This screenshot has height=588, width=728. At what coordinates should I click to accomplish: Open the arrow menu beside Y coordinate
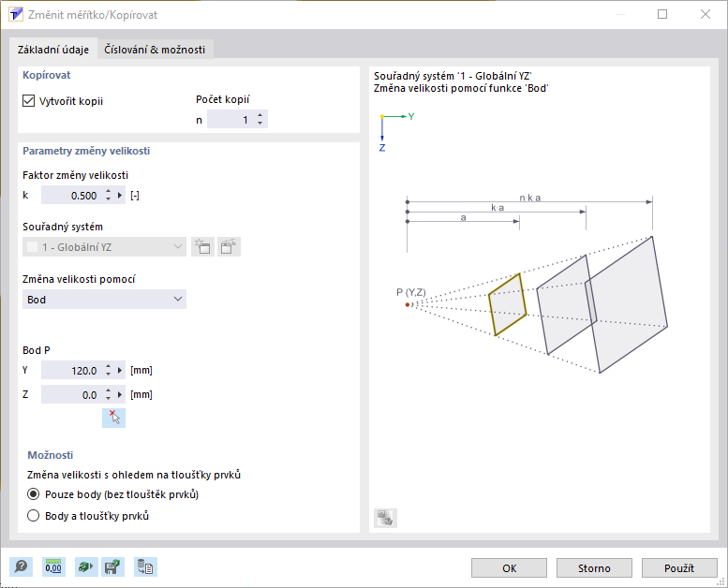click(x=120, y=371)
